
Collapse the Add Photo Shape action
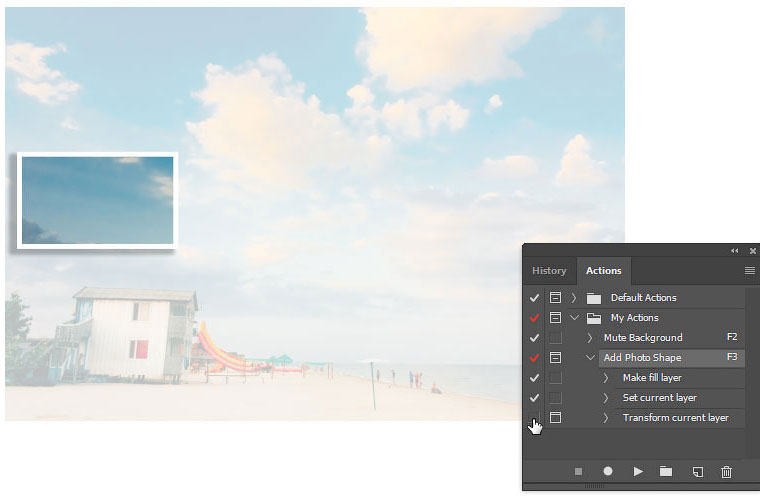point(590,358)
